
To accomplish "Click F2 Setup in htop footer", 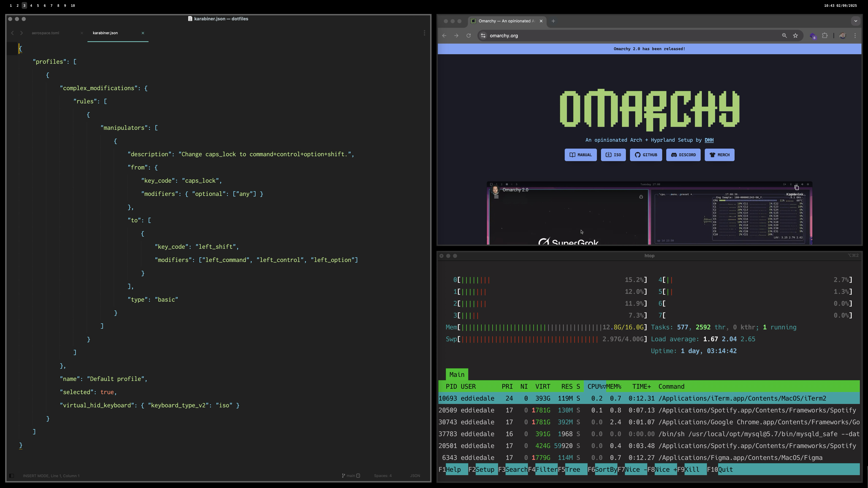I will click(483, 470).
